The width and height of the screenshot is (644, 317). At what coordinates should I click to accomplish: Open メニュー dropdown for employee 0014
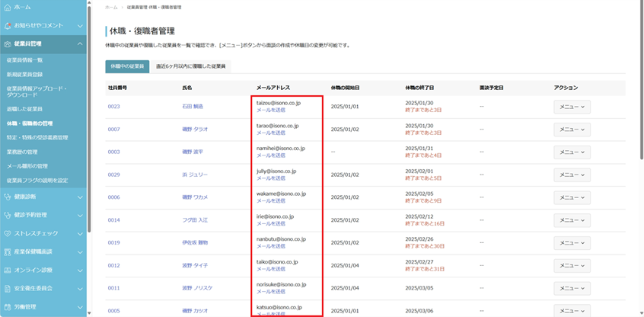572,220
